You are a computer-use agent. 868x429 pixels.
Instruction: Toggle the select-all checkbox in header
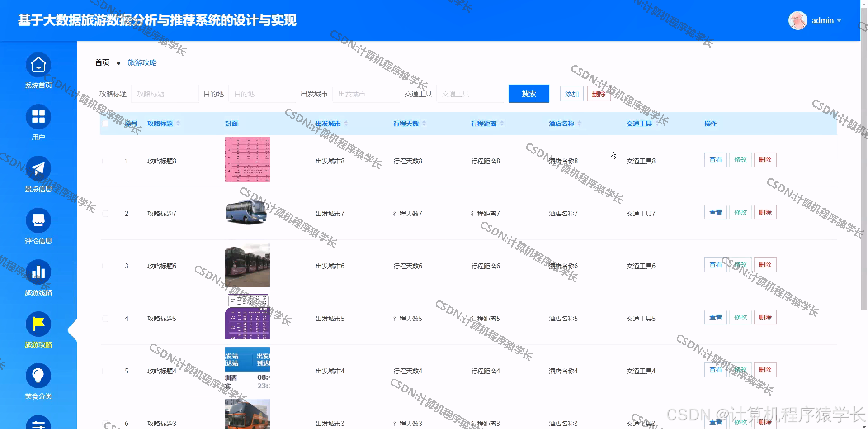(x=105, y=124)
